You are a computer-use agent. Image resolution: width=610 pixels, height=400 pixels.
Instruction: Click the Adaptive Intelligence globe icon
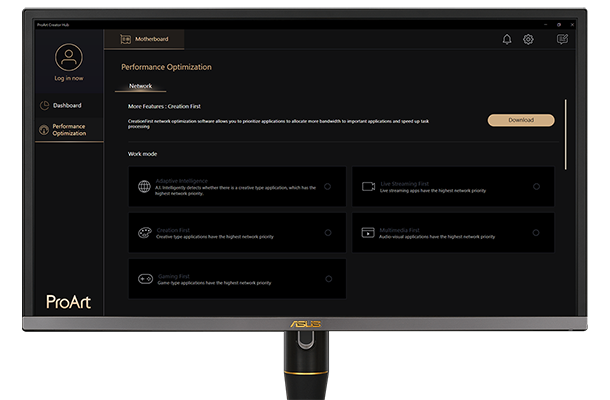144,186
